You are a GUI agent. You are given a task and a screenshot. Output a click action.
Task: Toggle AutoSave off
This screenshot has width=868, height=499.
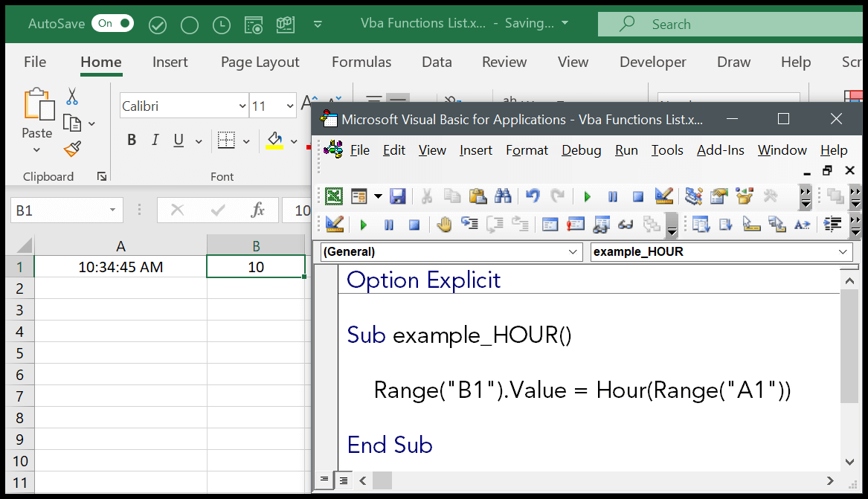[112, 23]
